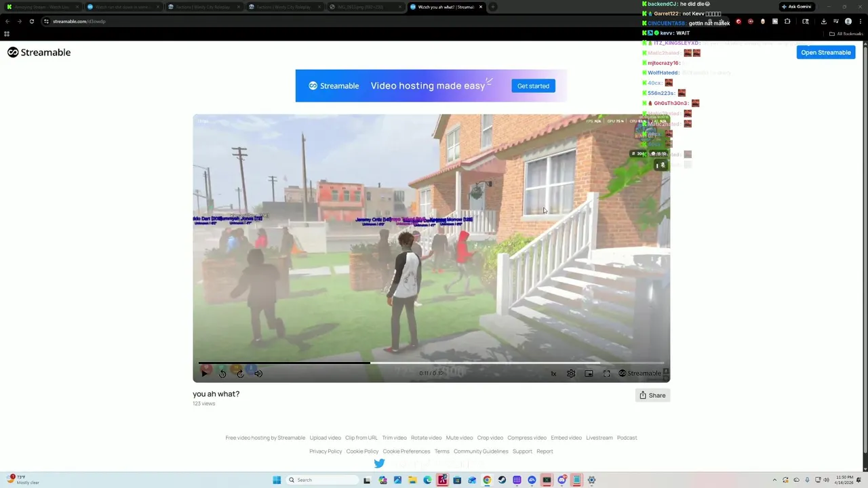Open Podcast footer link

click(627, 438)
